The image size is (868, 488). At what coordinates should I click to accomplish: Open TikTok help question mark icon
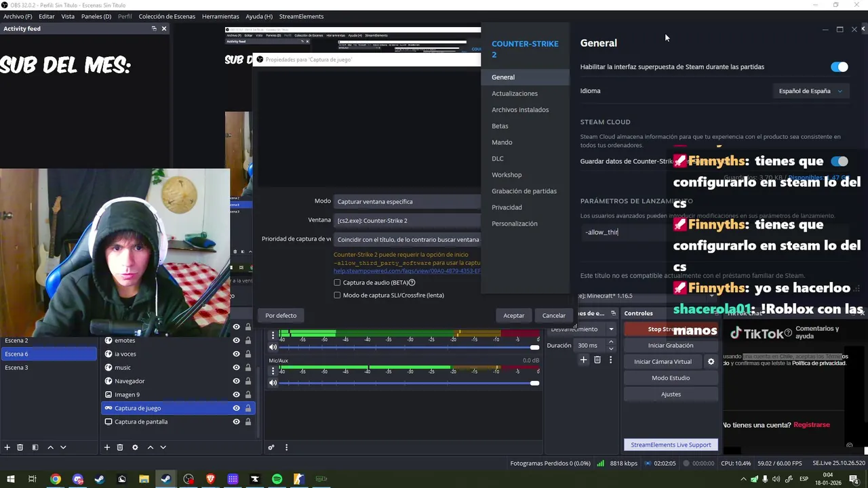788,333
